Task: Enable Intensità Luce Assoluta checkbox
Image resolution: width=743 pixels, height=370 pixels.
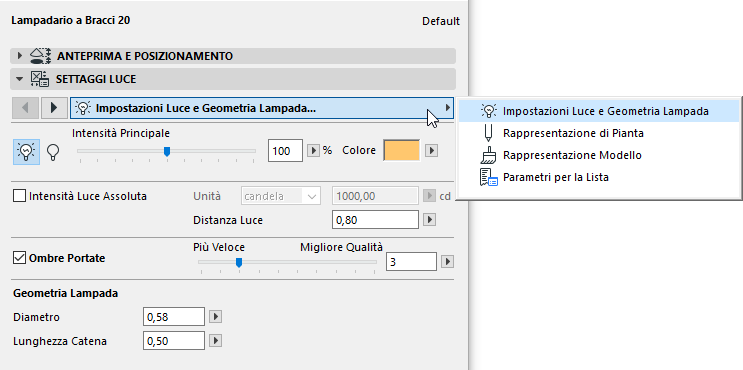Action: pyautogui.click(x=19, y=196)
